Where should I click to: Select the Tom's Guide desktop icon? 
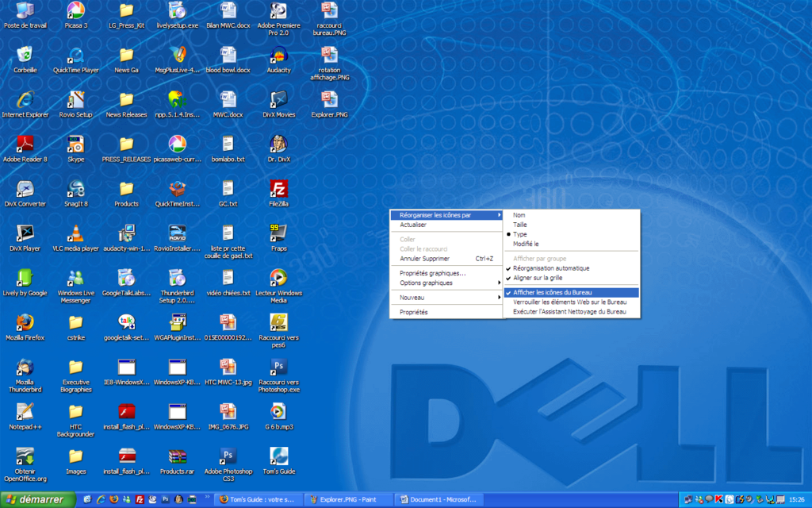pyautogui.click(x=278, y=461)
